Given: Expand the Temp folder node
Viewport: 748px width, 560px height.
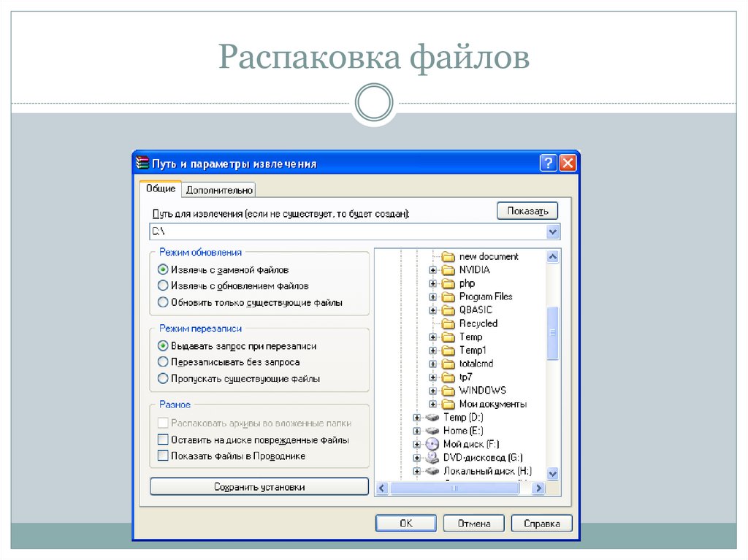Looking at the screenshot, I should click(432, 337).
